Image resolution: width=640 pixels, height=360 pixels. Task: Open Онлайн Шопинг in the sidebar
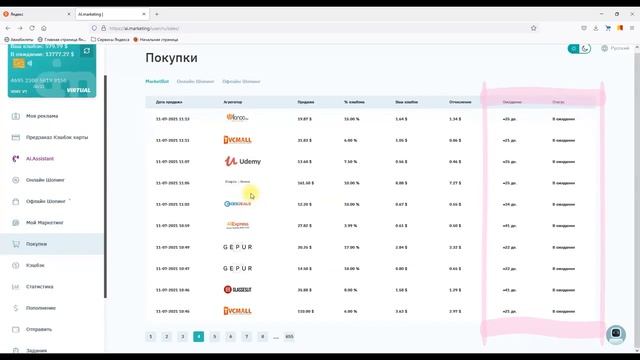(x=45, y=180)
